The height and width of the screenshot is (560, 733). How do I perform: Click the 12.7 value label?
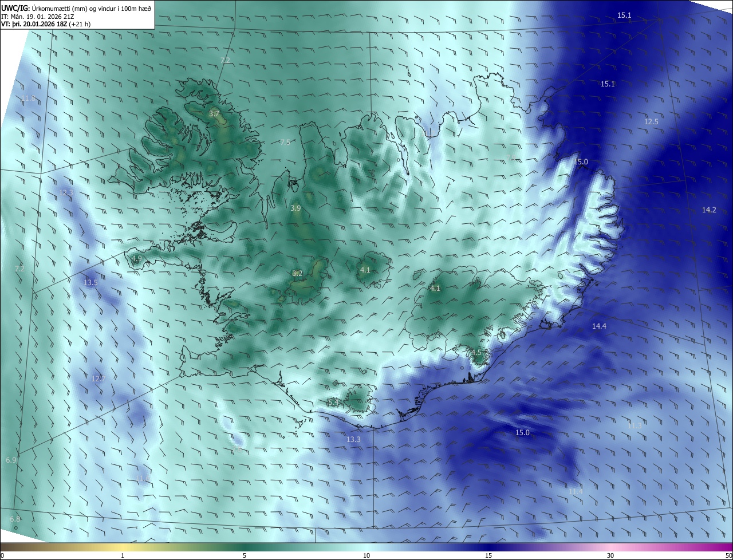click(x=98, y=378)
